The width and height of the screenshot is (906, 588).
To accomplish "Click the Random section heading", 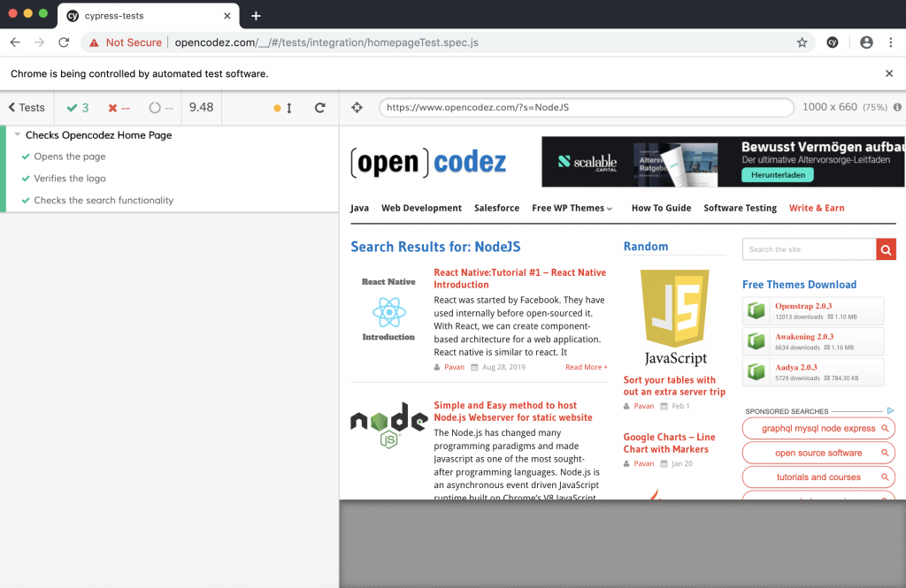I will [645, 247].
